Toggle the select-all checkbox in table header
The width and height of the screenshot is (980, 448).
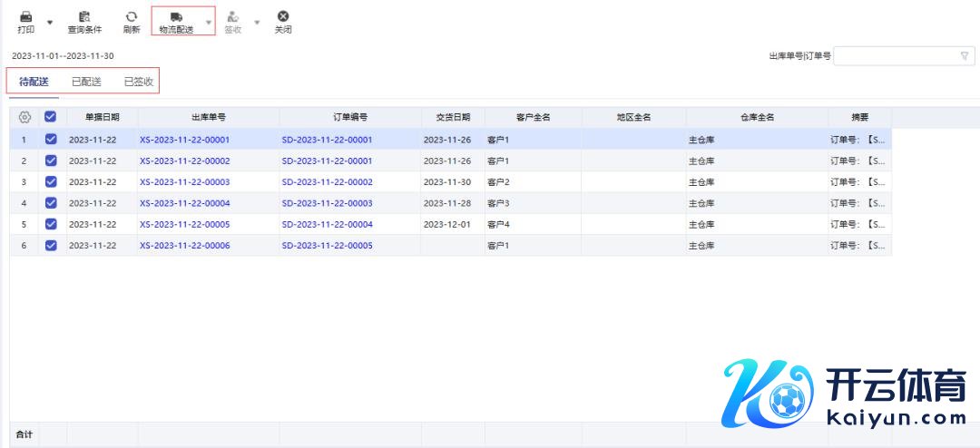51,117
